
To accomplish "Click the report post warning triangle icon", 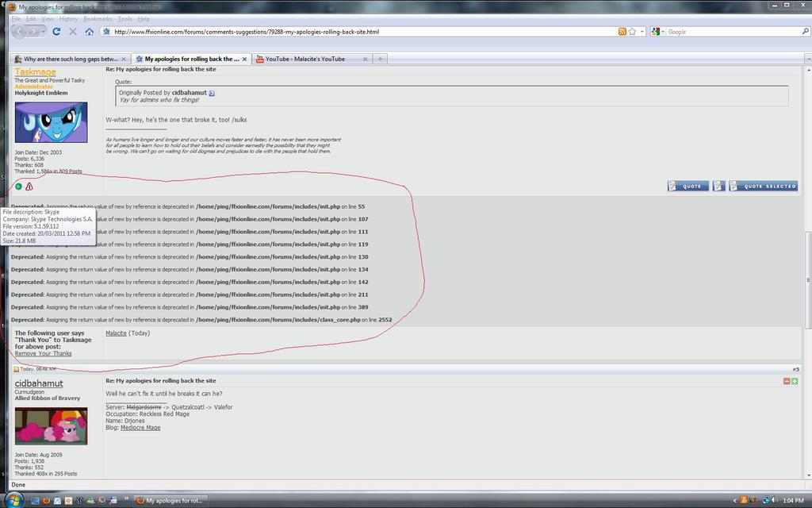I will tap(29, 187).
